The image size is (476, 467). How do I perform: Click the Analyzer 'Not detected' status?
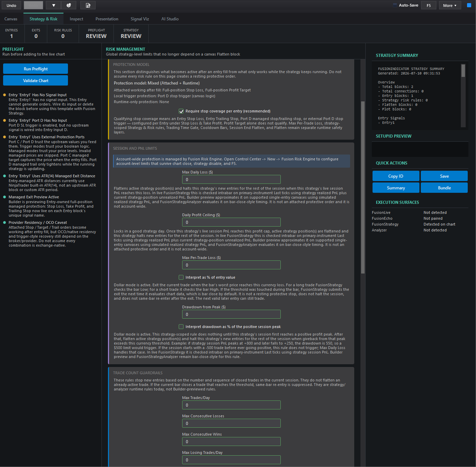coord(435,230)
